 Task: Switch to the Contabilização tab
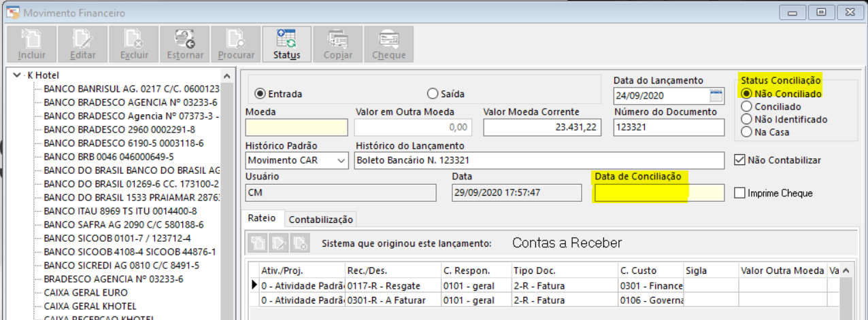[x=321, y=219]
